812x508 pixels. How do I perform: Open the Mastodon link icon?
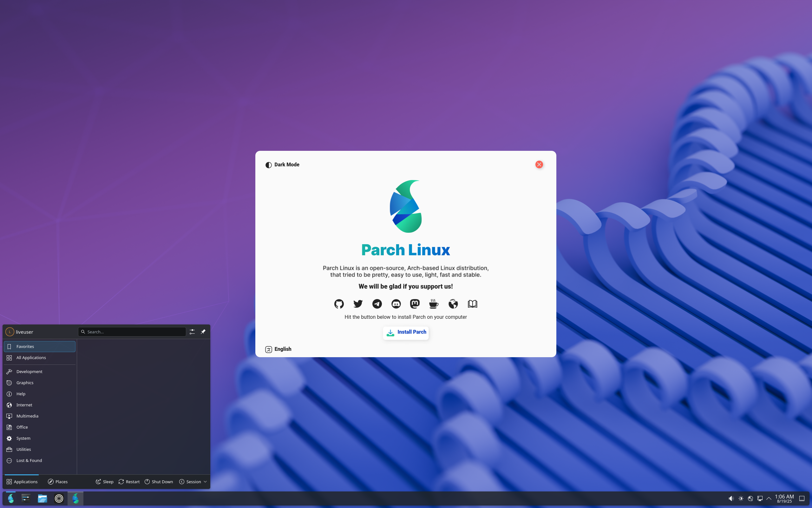point(415,304)
